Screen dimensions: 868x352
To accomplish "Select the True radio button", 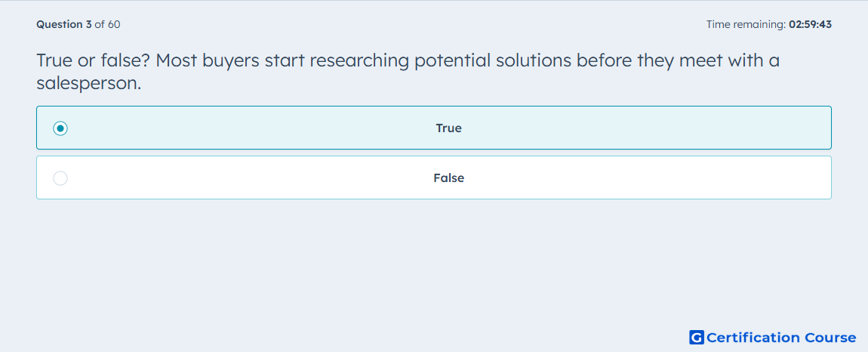I will (60, 128).
